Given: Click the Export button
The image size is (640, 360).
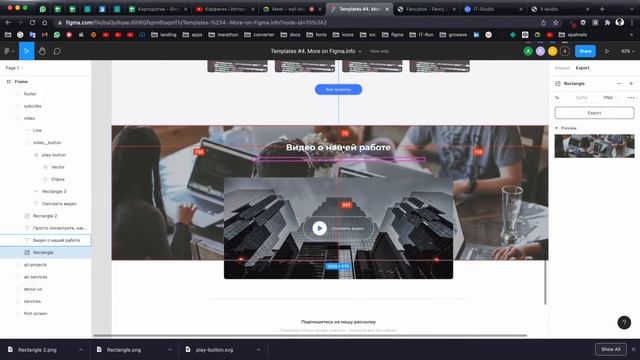Looking at the screenshot, I should coord(594,113).
